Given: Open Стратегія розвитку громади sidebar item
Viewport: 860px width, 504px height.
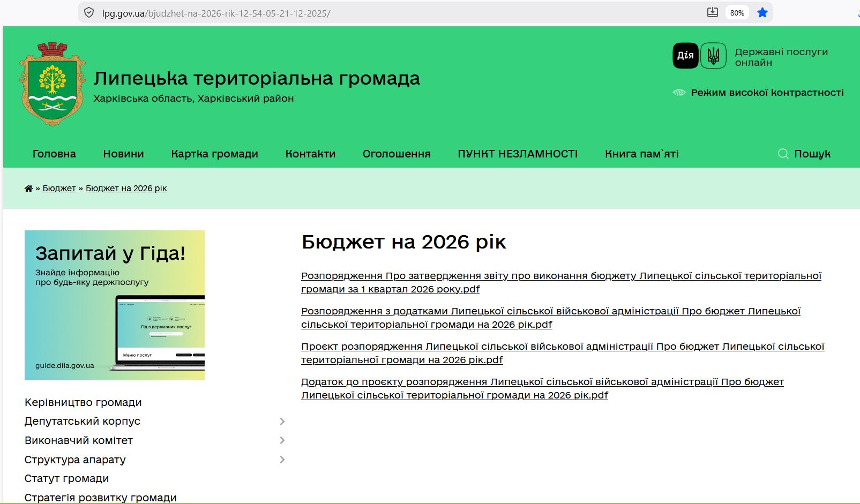Looking at the screenshot, I should click(x=100, y=498).
